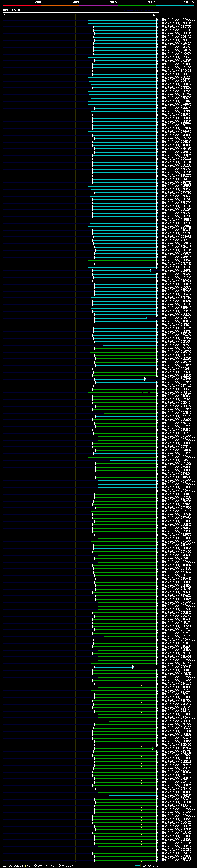Select the query name BP031519

tap(11, 10)
